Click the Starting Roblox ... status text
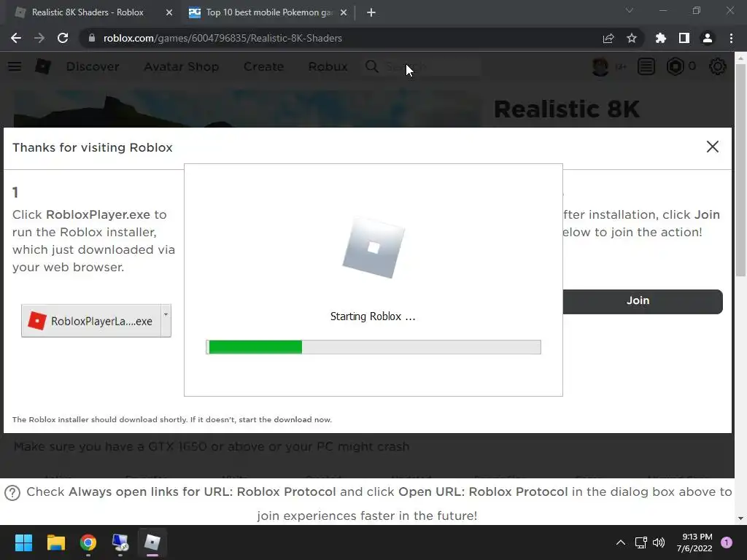The image size is (747, 560). [x=373, y=316]
